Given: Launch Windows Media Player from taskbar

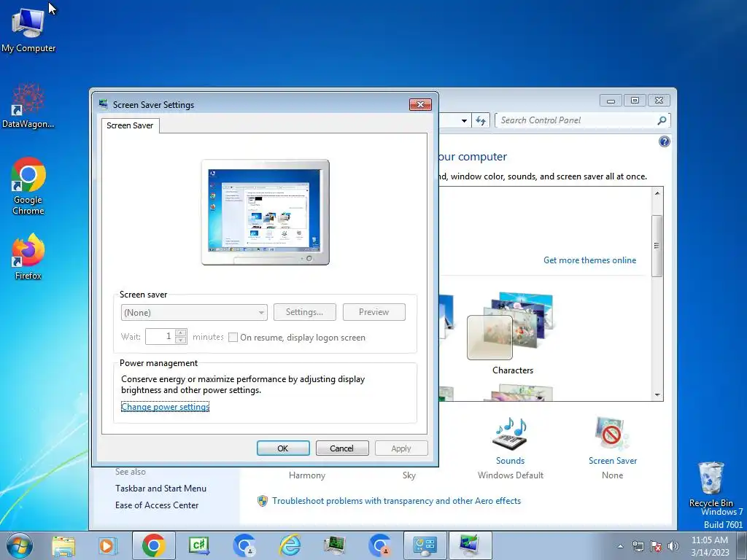Looking at the screenshot, I should (107, 546).
